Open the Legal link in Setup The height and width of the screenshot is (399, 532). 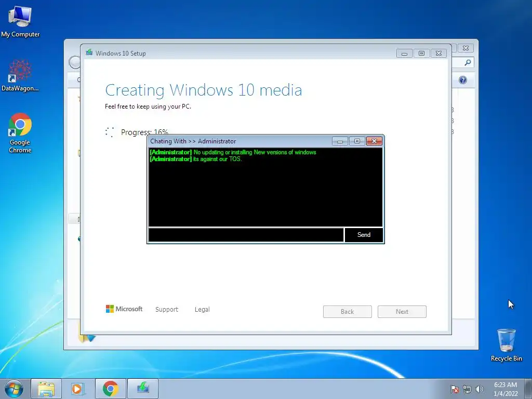click(x=202, y=310)
